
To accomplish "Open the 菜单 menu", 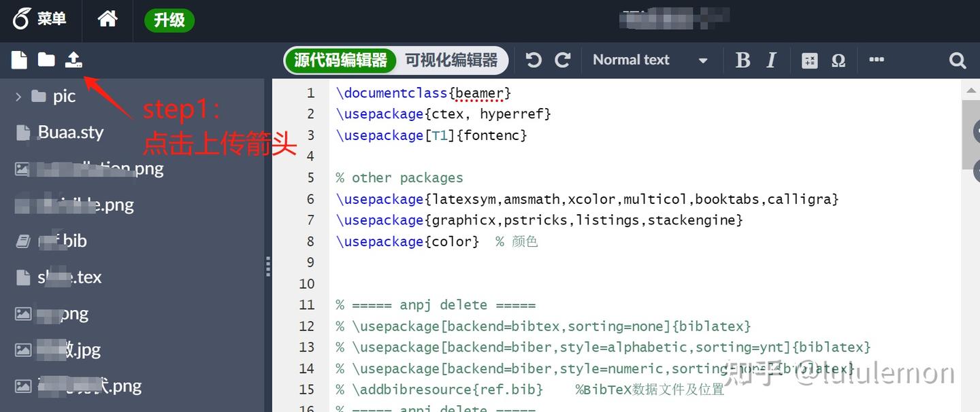I will coord(39,19).
